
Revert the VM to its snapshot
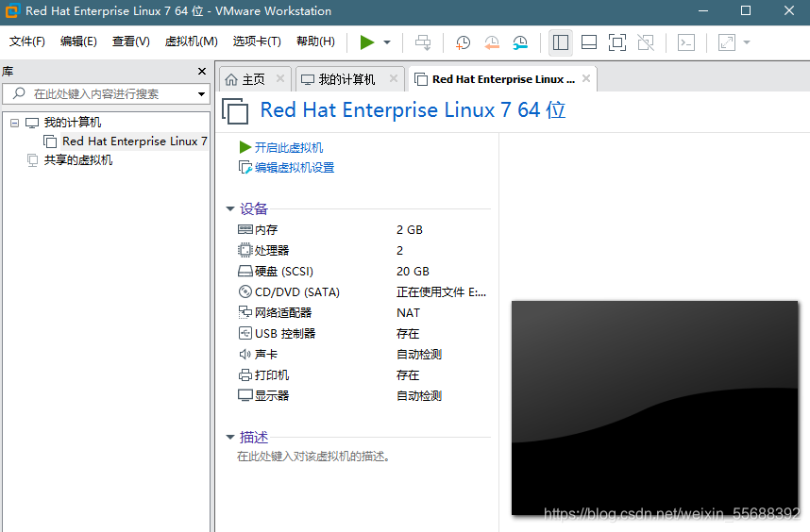tap(492, 42)
